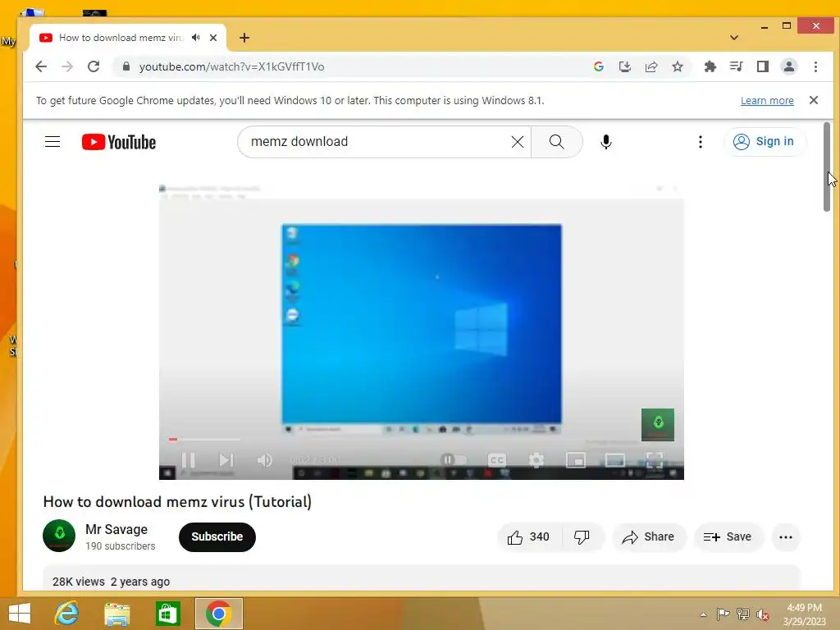
Task: Open Learn more about Chrome updates
Action: (x=767, y=101)
